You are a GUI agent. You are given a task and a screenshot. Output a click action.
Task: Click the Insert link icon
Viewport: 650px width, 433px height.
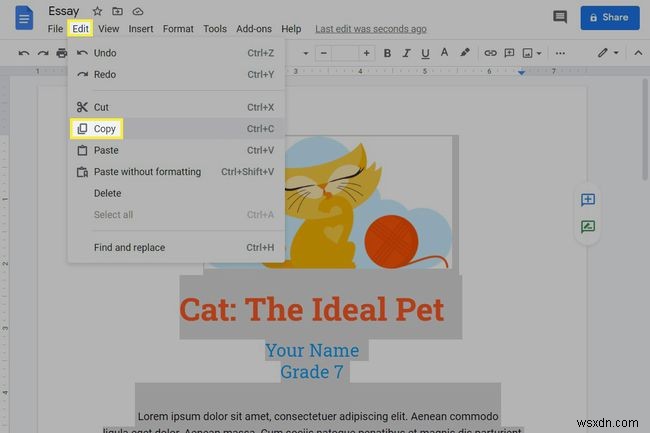click(x=490, y=53)
